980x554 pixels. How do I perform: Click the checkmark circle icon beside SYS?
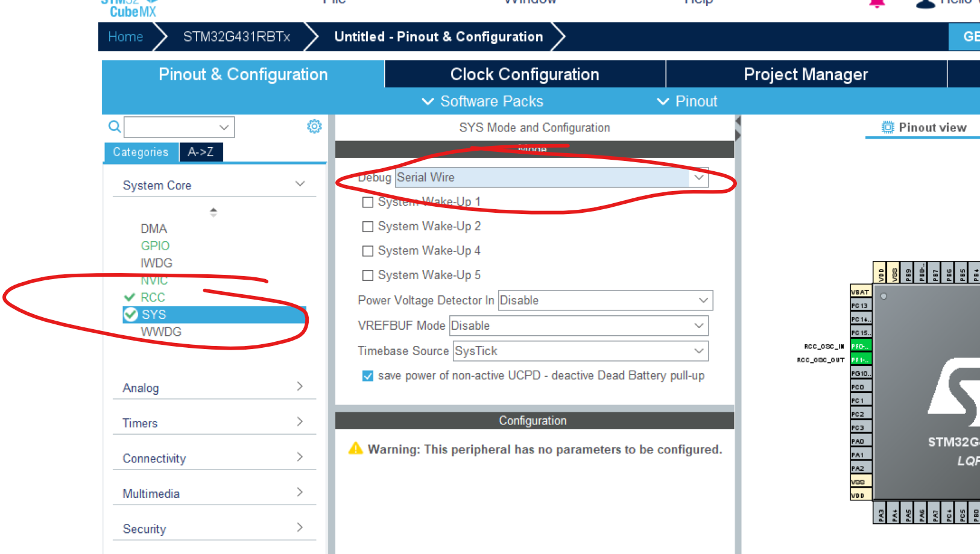point(130,314)
